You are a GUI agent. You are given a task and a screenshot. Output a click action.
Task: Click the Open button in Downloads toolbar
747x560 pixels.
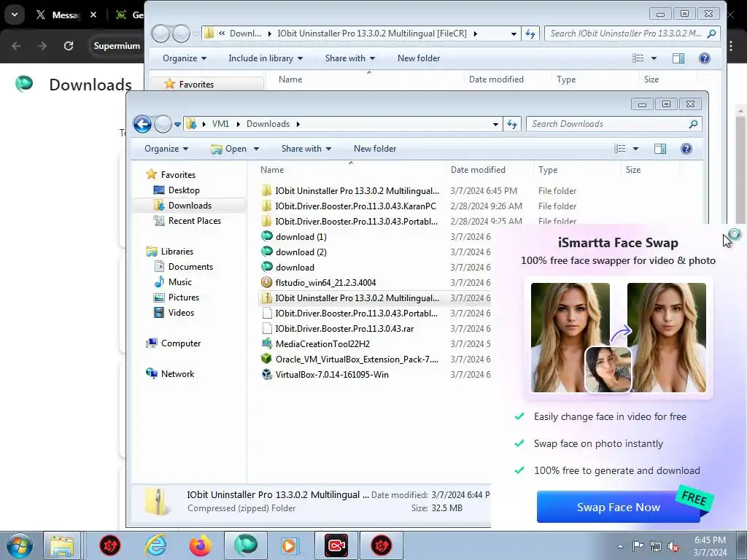tap(229, 149)
